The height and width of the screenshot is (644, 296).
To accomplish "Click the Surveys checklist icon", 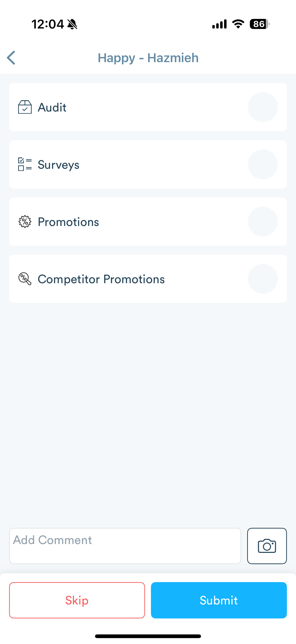I will 25,164.
